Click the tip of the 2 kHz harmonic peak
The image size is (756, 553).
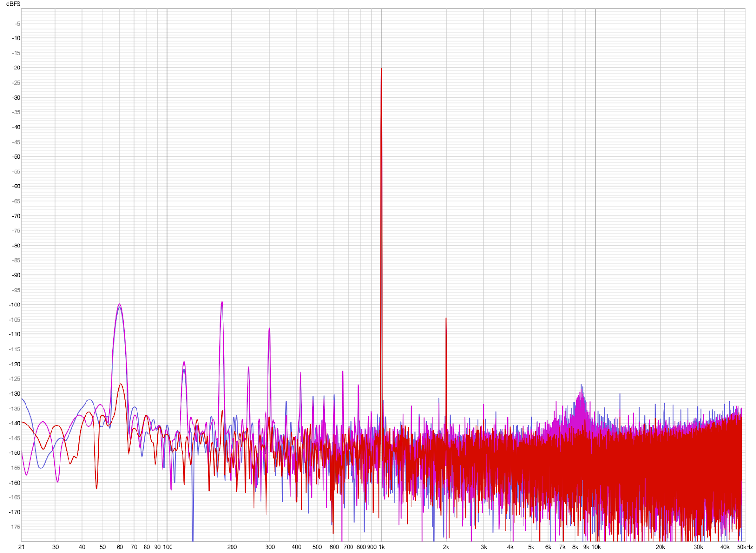click(446, 318)
